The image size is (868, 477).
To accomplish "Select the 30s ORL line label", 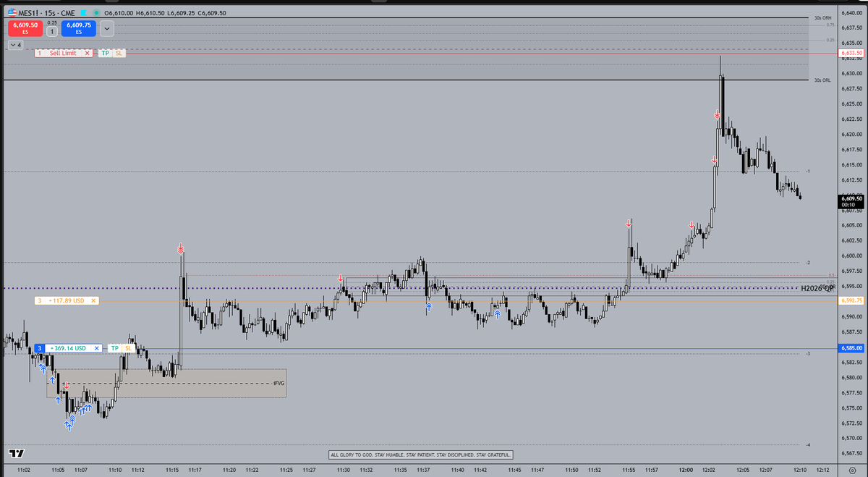I will pos(822,80).
